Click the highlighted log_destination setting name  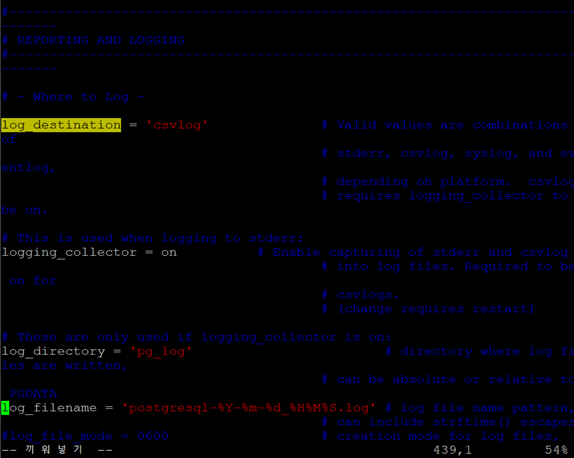(x=61, y=125)
